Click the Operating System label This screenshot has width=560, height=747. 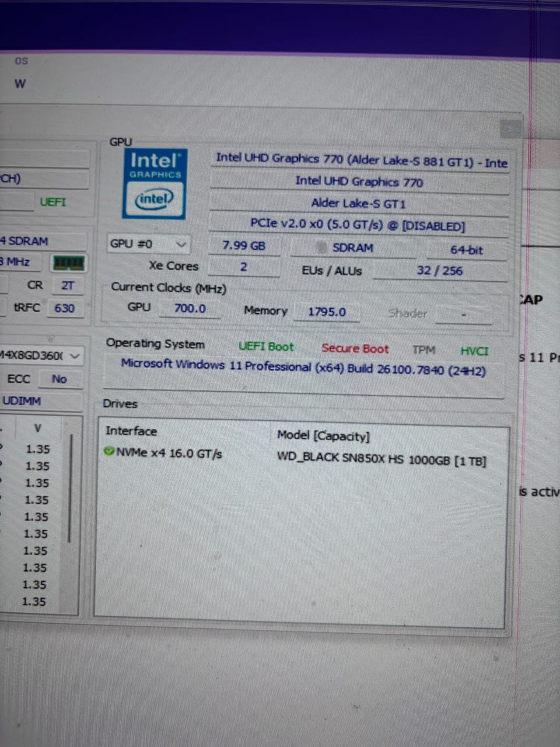click(x=155, y=344)
